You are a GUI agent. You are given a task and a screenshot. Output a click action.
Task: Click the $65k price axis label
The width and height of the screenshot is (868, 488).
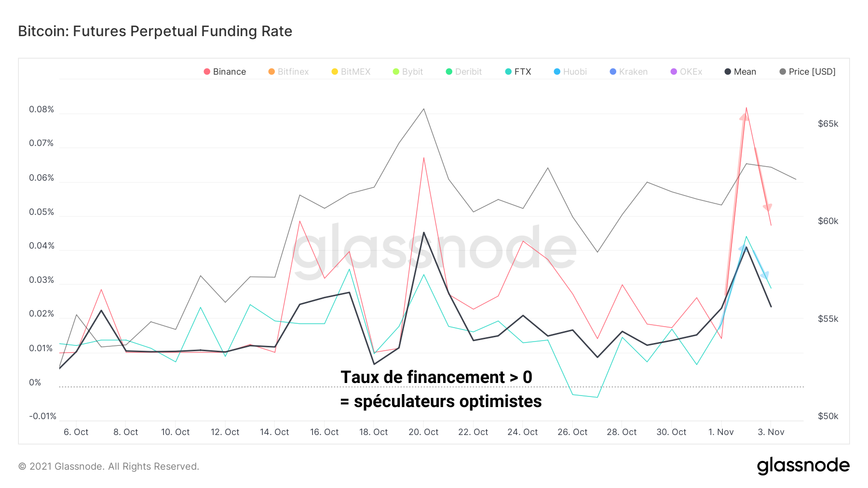(828, 124)
